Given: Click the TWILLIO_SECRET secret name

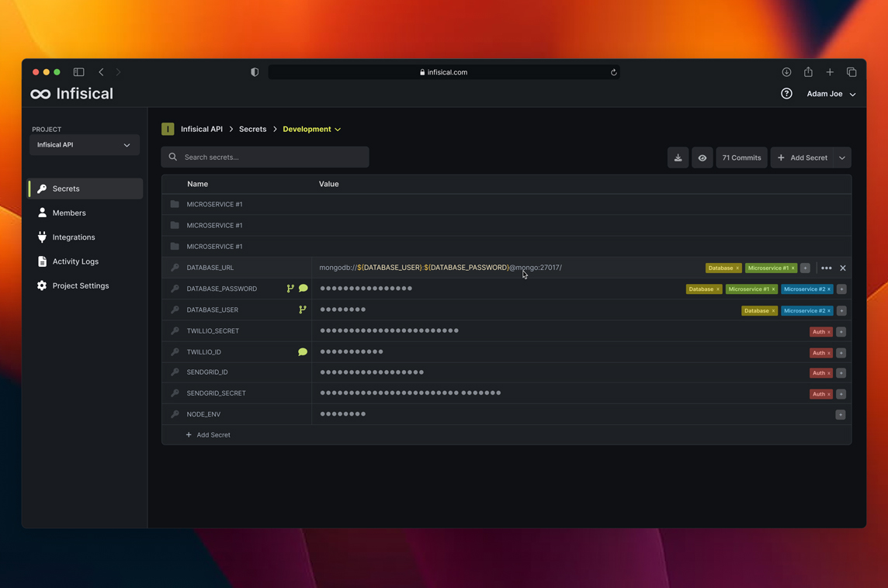Looking at the screenshot, I should (213, 331).
